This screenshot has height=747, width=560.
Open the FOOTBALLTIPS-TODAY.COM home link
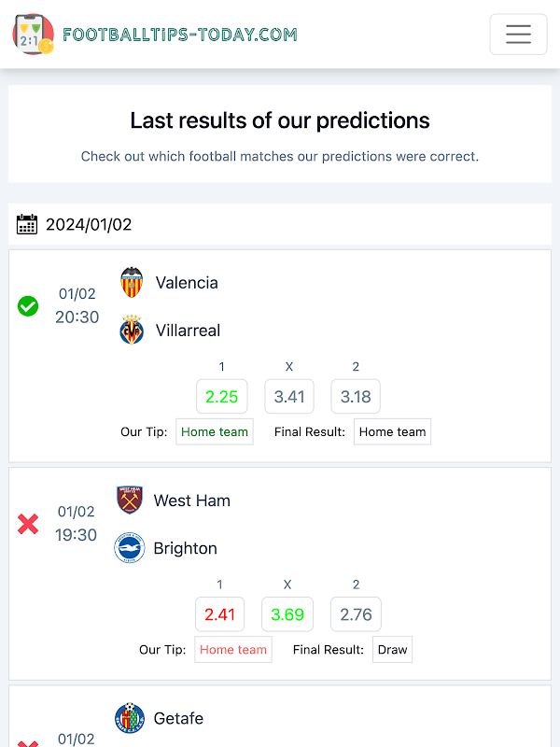point(179,35)
